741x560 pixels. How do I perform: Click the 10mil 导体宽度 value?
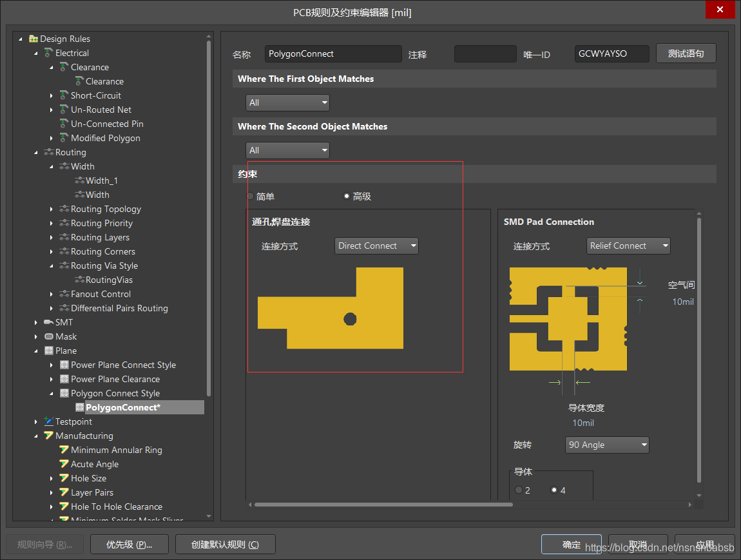click(x=583, y=423)
